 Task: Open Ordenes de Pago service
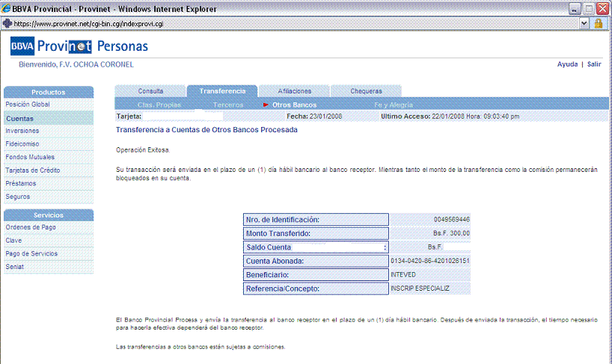pos(31,227)
